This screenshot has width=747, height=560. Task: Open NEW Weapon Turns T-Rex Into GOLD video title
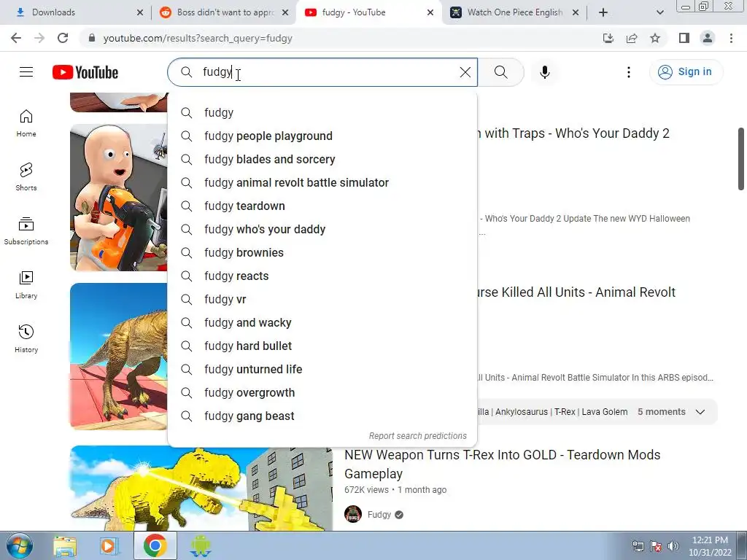click(502, 464)
